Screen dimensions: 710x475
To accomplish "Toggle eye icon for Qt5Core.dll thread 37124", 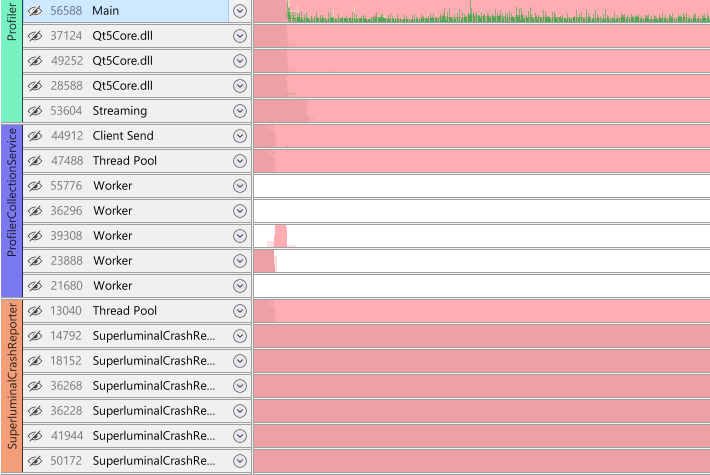I will 34,36.
